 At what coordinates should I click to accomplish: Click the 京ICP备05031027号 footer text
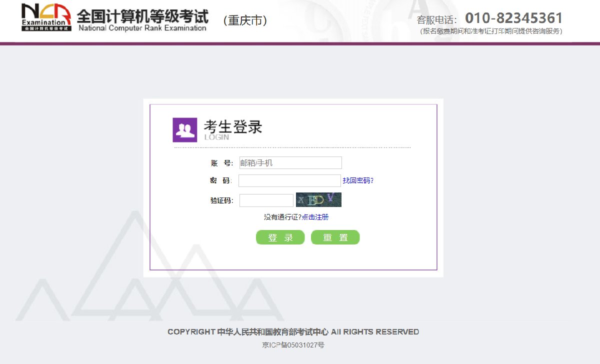(x=293, y=345)
